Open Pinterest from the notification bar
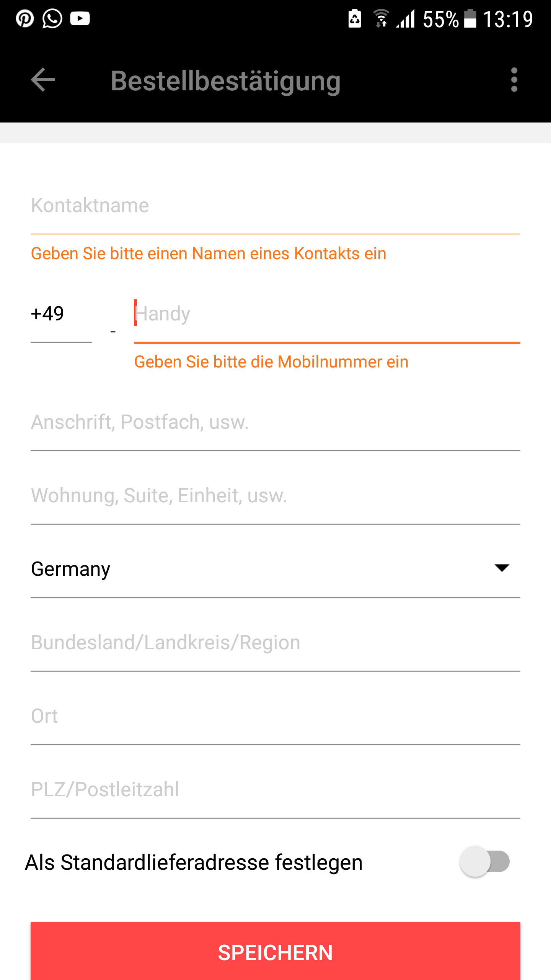551x980 pixels. click(x=24, y=18)
